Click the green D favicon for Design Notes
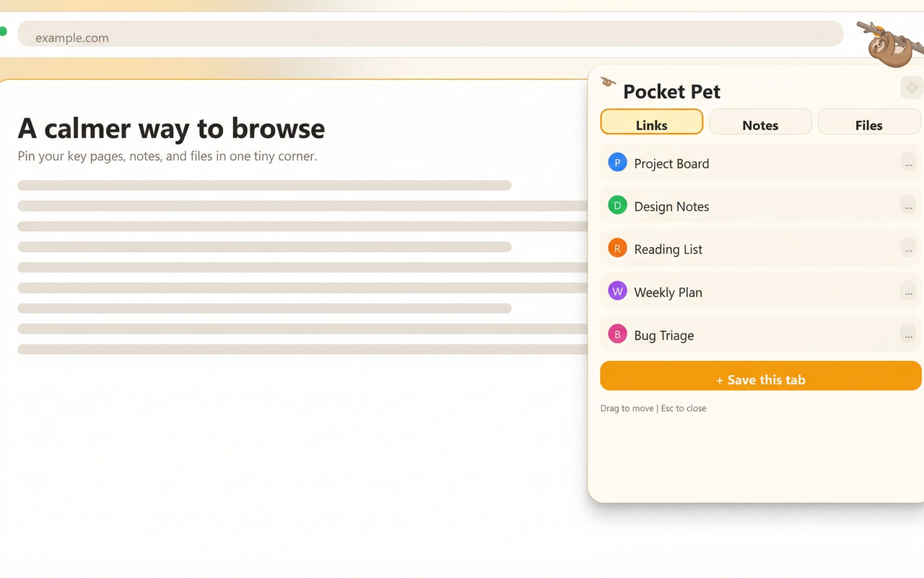The image size is (924, 578). [x=617, y=204]
